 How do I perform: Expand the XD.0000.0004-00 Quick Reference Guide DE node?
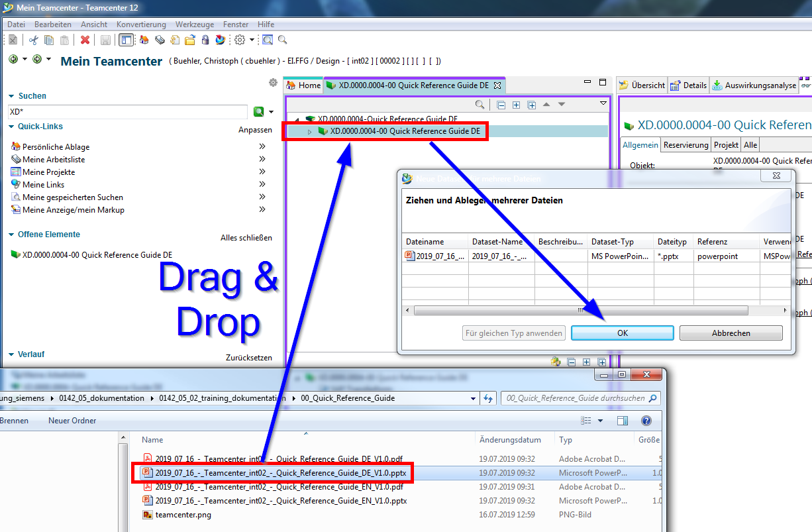pos(309,132)
